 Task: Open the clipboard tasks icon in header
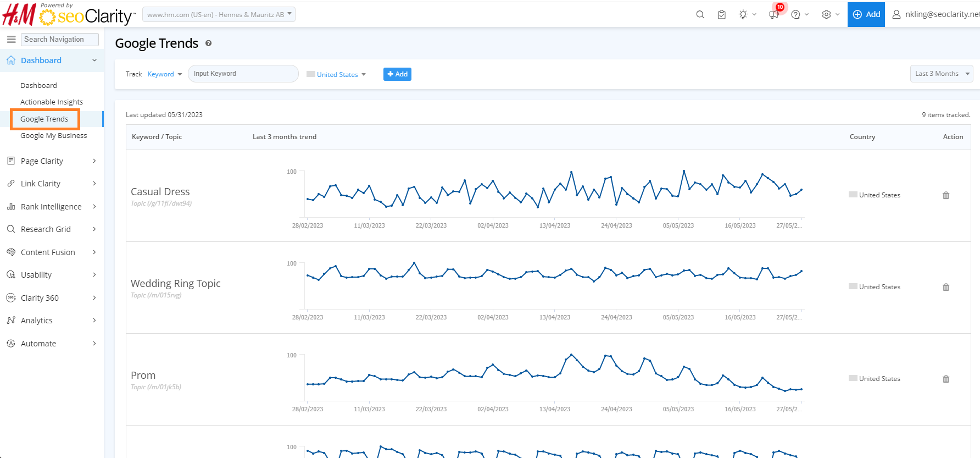722,15
